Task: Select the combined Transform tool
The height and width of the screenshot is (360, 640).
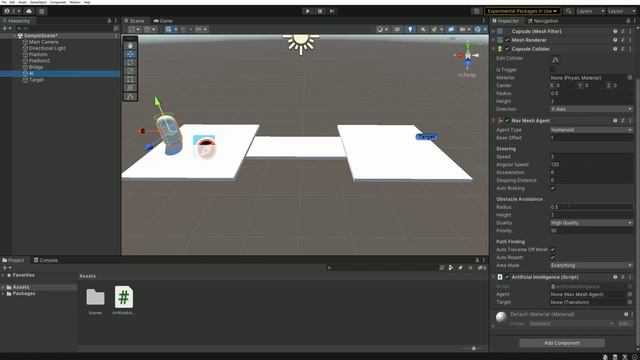Action: click(130, 87)
